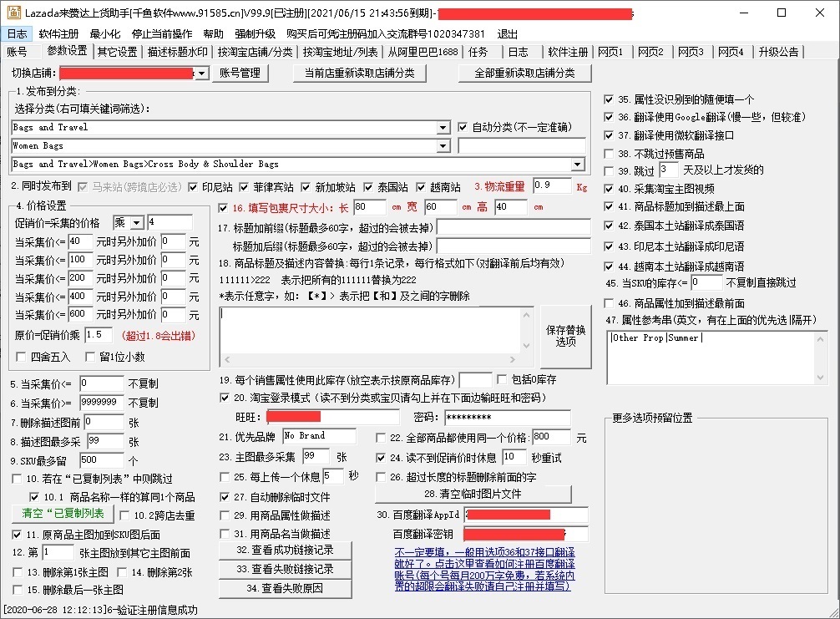Expand the Bags and Travel category dropdown

(443, 127)
